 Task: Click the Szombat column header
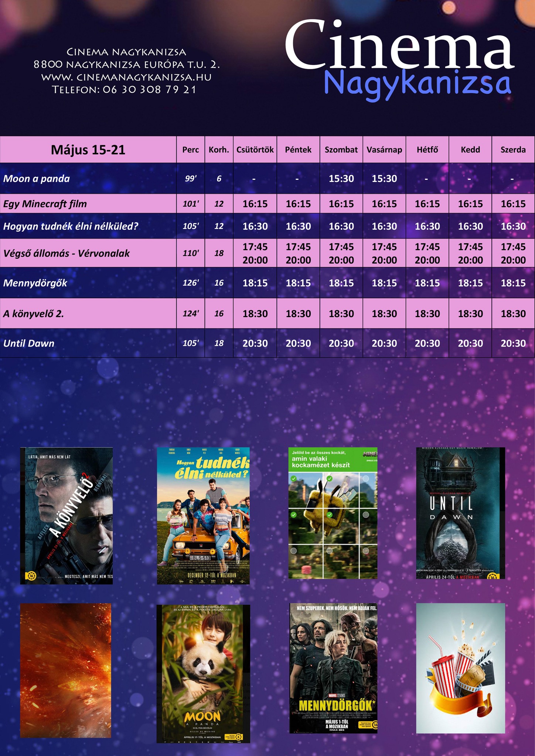pos(341,150)
